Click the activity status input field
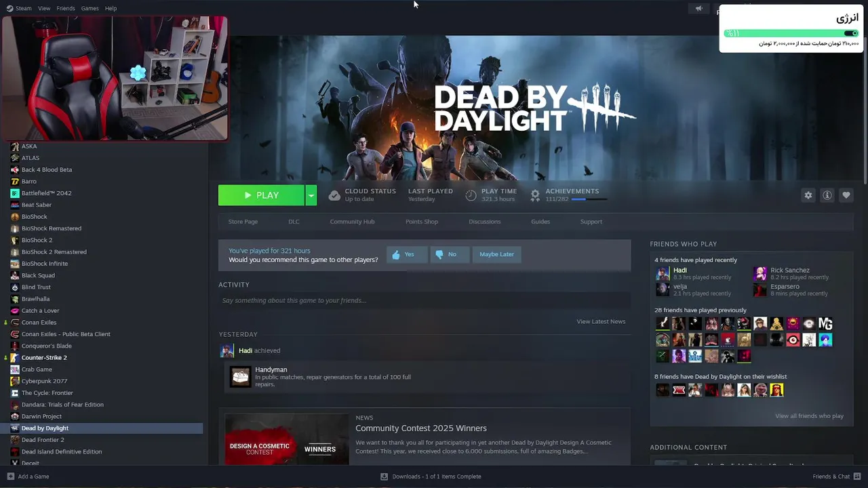Image resolution: width=868 pixels, height=488 pixels. 425,300
